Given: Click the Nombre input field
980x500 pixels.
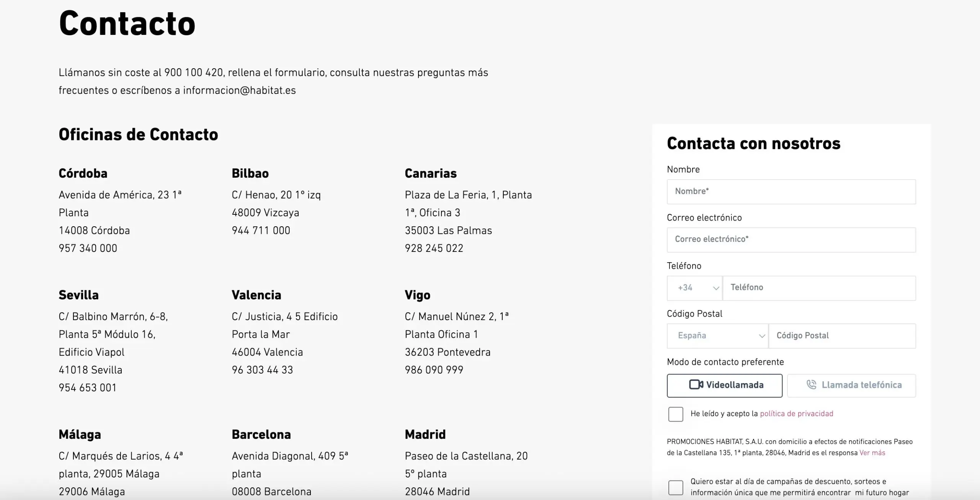Looking at the screenshot, I should [x=791, y=192].
